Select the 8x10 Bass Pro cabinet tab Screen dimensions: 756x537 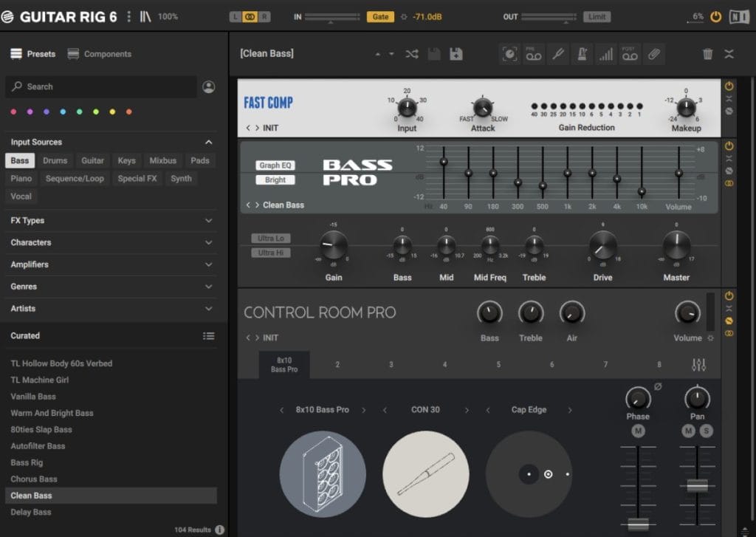click(284, 365)
